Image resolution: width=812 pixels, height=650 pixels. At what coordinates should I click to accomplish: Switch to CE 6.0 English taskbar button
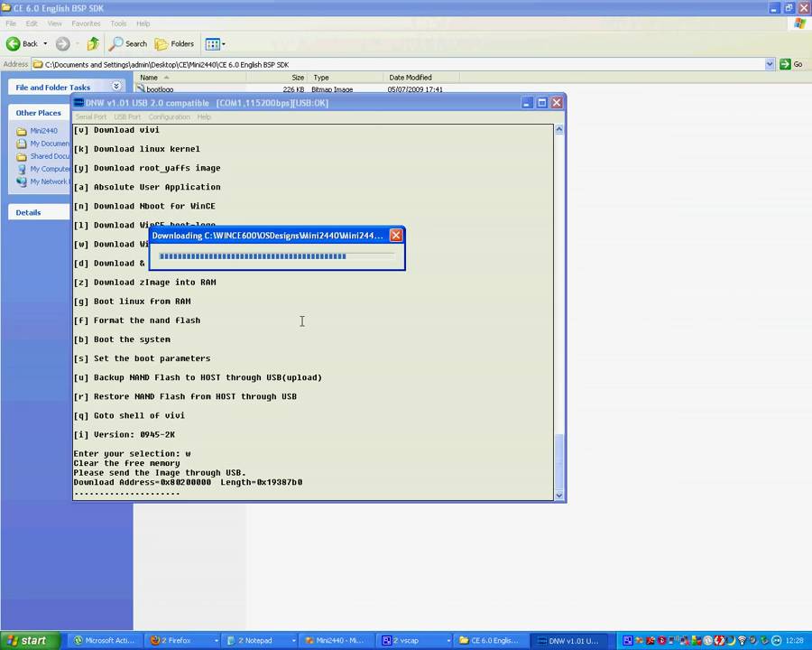[492, 641]
